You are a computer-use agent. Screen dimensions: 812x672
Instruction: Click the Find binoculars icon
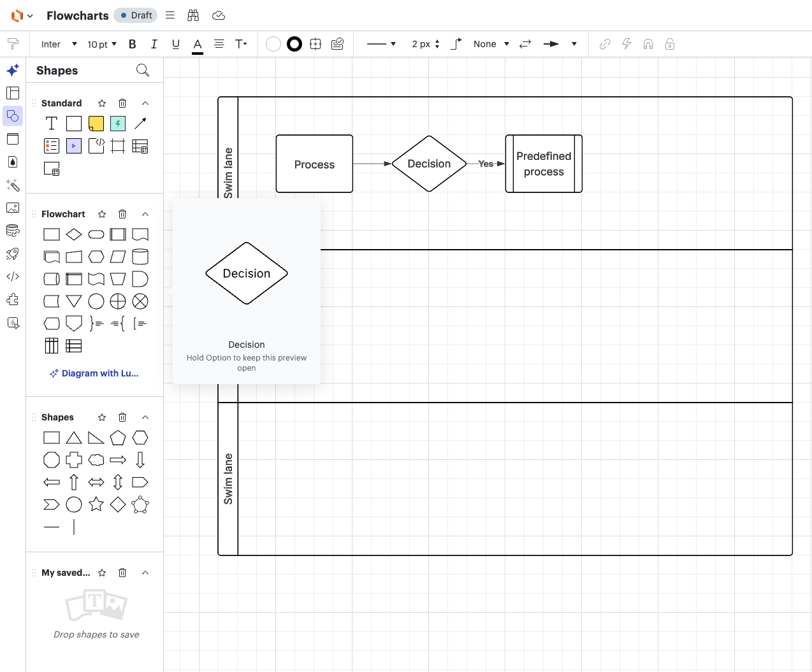pos(193,15)
